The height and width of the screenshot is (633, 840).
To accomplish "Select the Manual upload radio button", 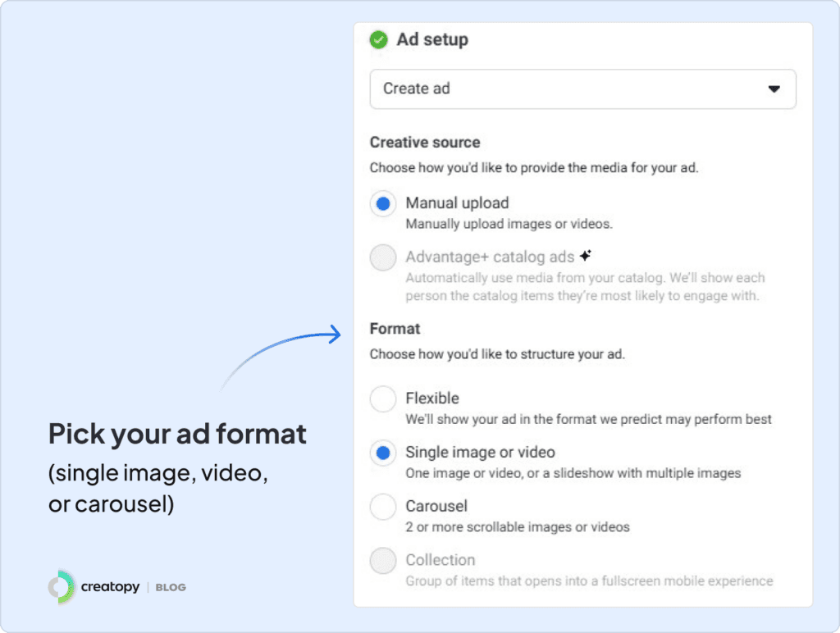I will 383,203.
